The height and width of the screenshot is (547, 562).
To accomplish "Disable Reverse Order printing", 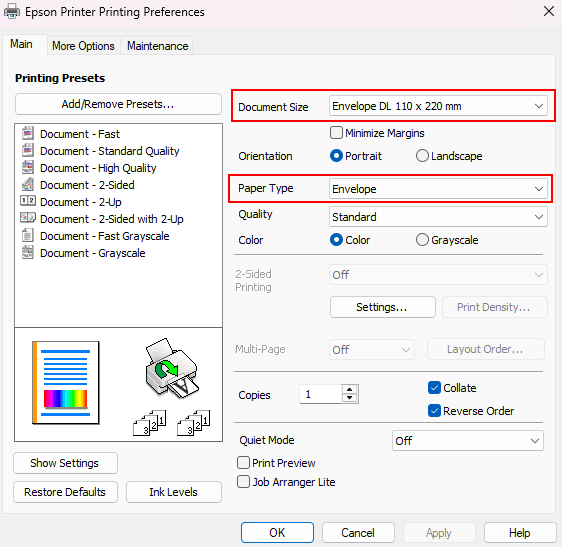I will pos(434,410).
